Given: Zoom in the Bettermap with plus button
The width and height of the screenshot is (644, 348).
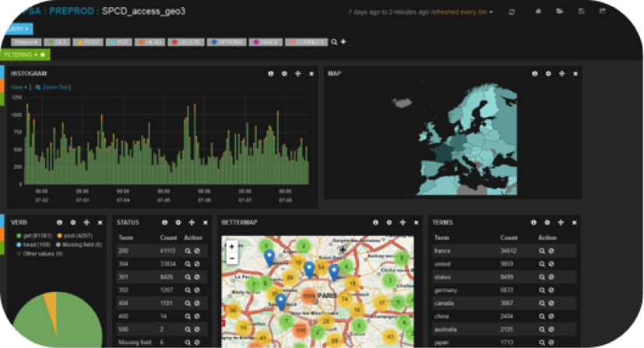Looking at the screenshot, I should pyautogui.click(x=231, y=247).
